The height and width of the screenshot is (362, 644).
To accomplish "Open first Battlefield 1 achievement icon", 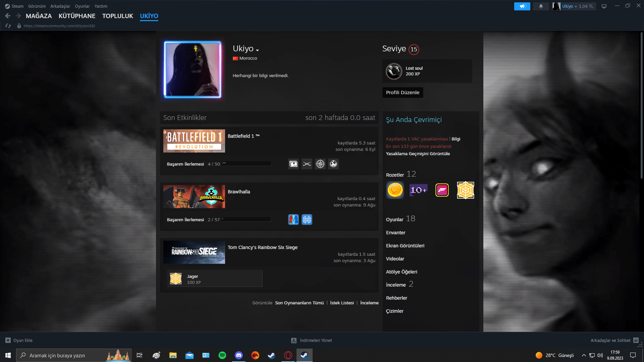I will tap(293, 164).
